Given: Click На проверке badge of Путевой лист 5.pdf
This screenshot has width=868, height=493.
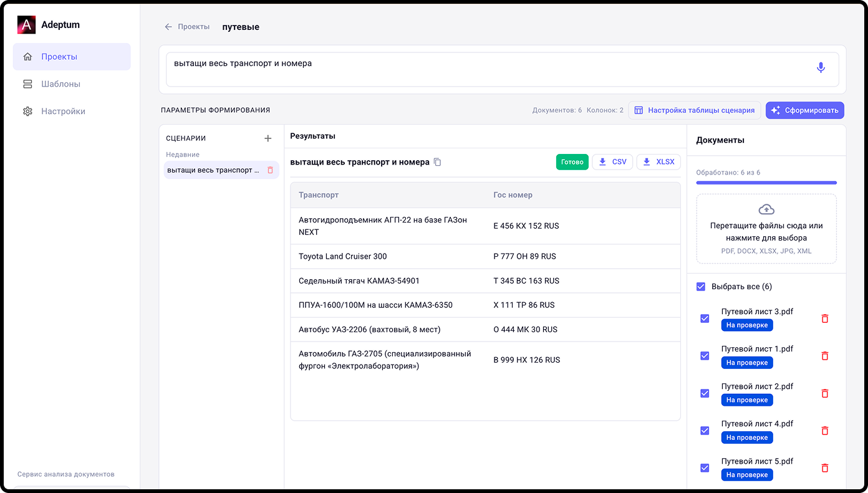Looking at the screenshot, I should [747, 475].
